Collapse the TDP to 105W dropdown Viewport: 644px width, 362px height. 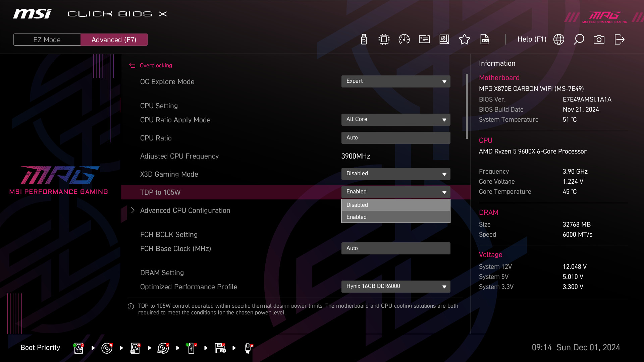pyautogui.click(x=396, y=192)
